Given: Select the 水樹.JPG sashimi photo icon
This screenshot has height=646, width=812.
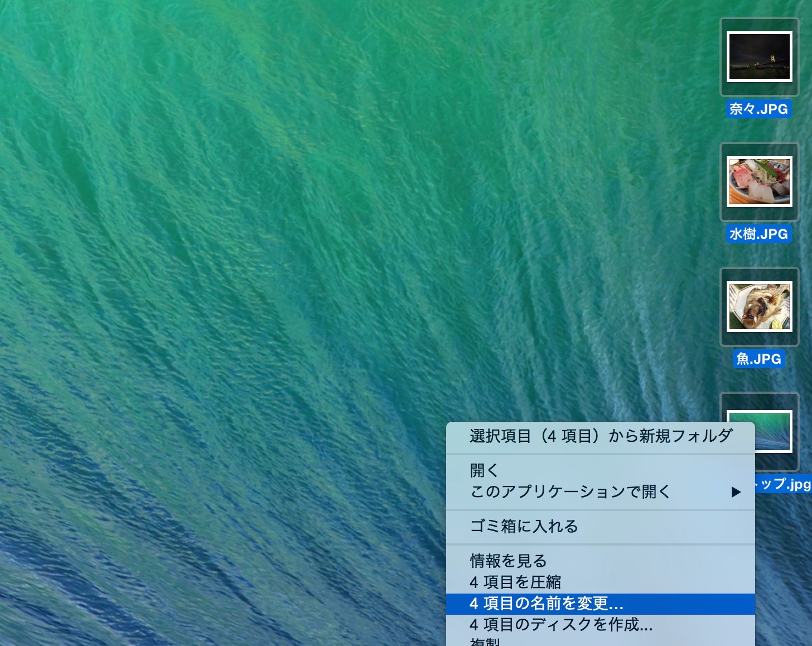Looking at the screenshot, I should (760, 182).
